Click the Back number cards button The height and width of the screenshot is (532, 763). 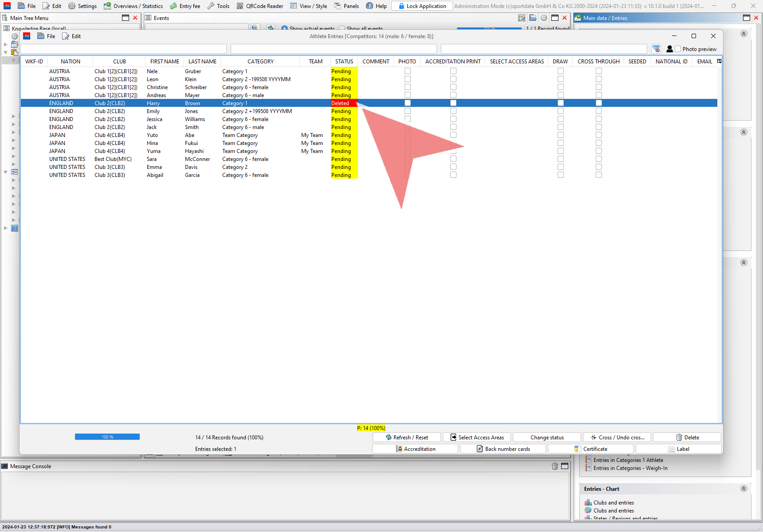click(x=503, y=449)
